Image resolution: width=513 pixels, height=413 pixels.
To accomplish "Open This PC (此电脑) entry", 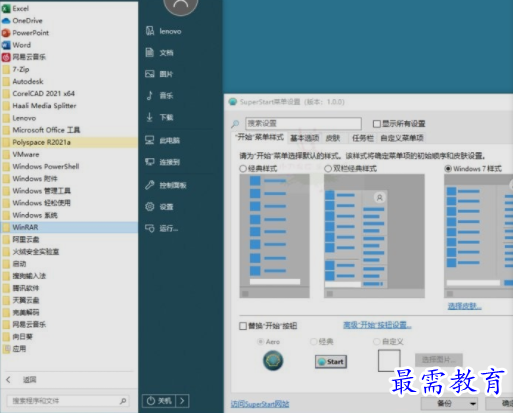I will (169, 141).
